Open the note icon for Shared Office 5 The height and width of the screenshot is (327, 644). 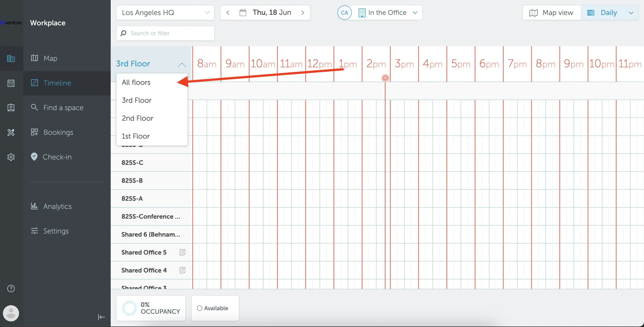(183, 252)
